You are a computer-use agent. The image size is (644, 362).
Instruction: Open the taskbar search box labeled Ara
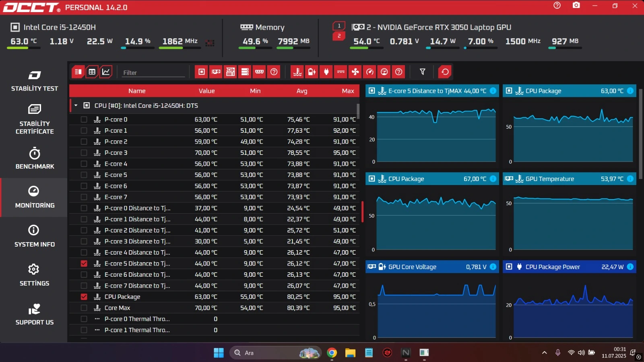(275, 353)
